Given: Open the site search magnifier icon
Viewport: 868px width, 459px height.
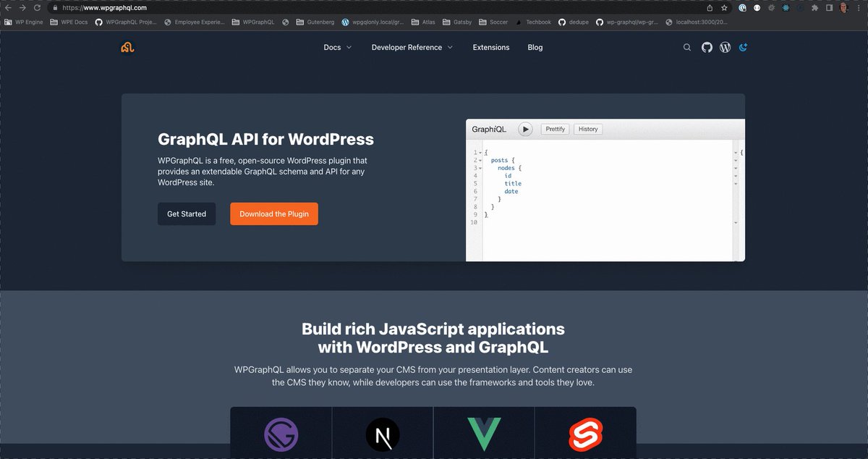Looking at the screenshot, I should click(x=687, y=47).
